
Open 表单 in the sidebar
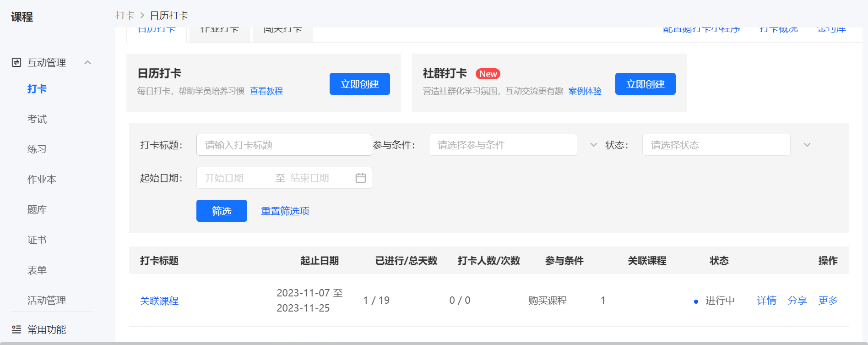pyautogui.click(x=37, y=270)
